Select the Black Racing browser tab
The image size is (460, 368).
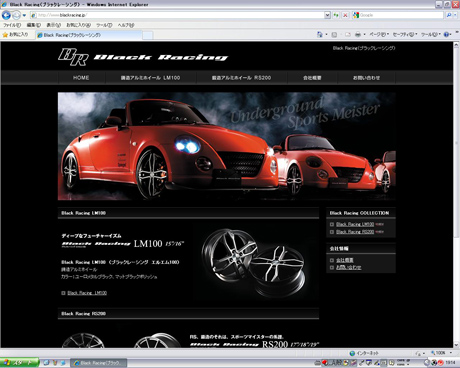89,35
